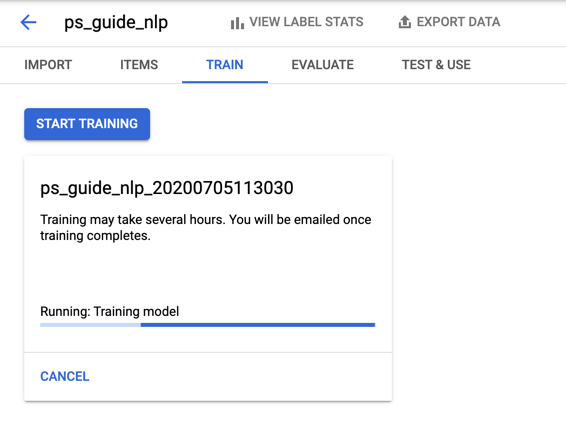Click the light blue portion of progress bar
The image size is (566, 442).
[x=90, y=325]
